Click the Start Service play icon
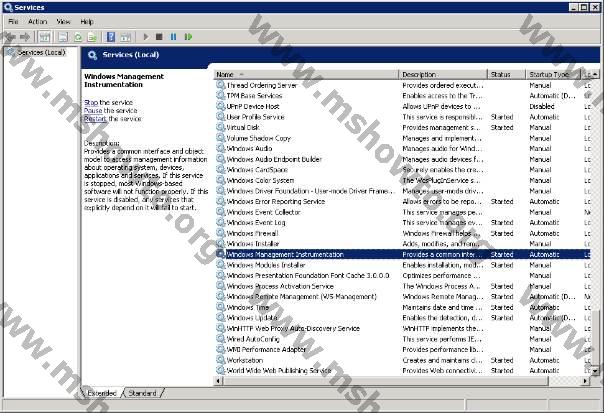This screenshot has width=604, height=413. tap(146, 37)
